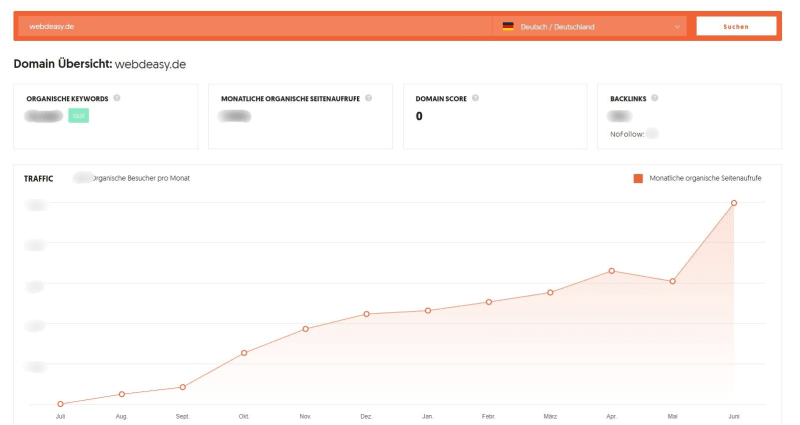
Task: Select the Juni peak data point
Action: pyautogui.click(x=734, y=203)
